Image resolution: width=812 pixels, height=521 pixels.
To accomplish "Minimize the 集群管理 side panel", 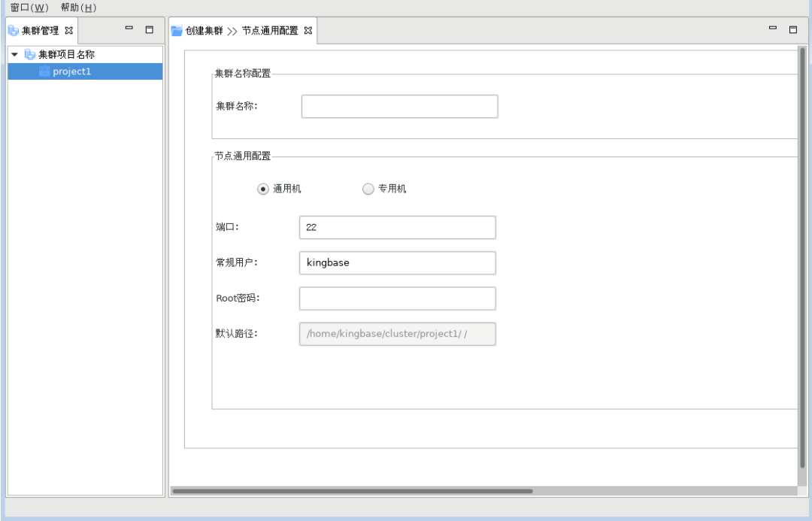I will tap(129, 30).
